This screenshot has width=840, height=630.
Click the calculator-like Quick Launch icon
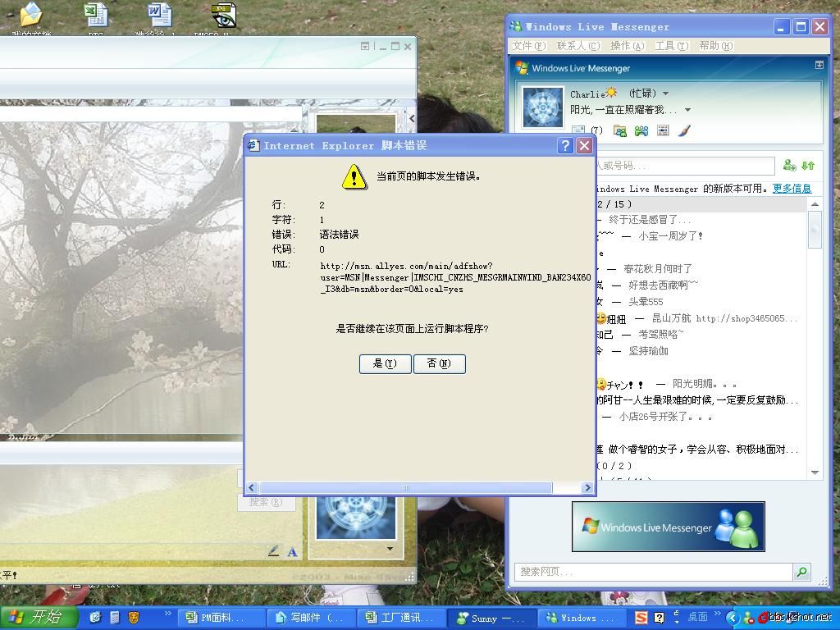coord(115,618)
